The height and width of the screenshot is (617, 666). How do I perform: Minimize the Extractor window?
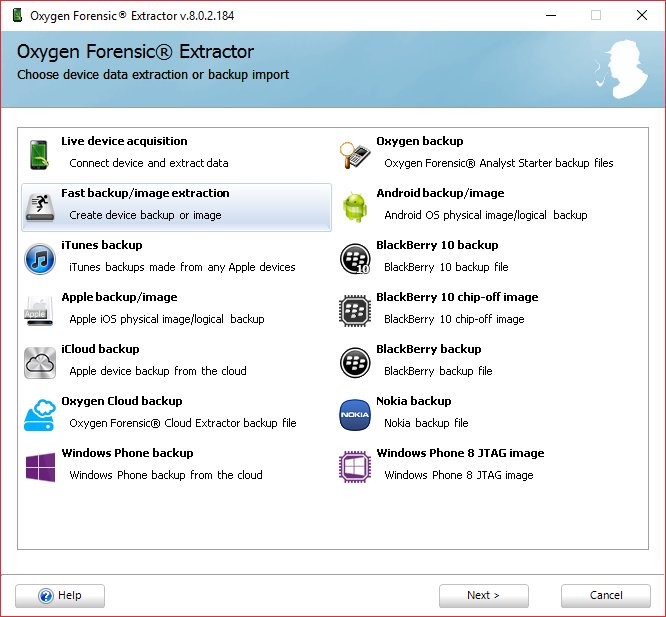551,16
